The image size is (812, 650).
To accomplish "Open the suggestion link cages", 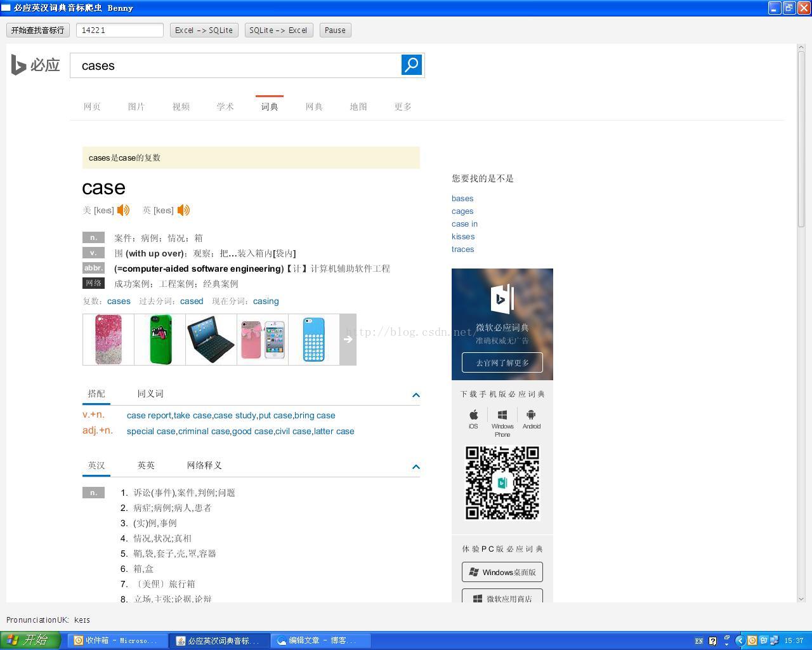I will click(x=462, y=211).
